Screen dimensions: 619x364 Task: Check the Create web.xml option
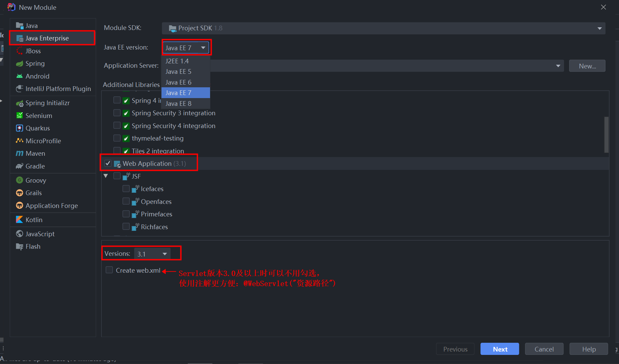(x=109, y=270)
